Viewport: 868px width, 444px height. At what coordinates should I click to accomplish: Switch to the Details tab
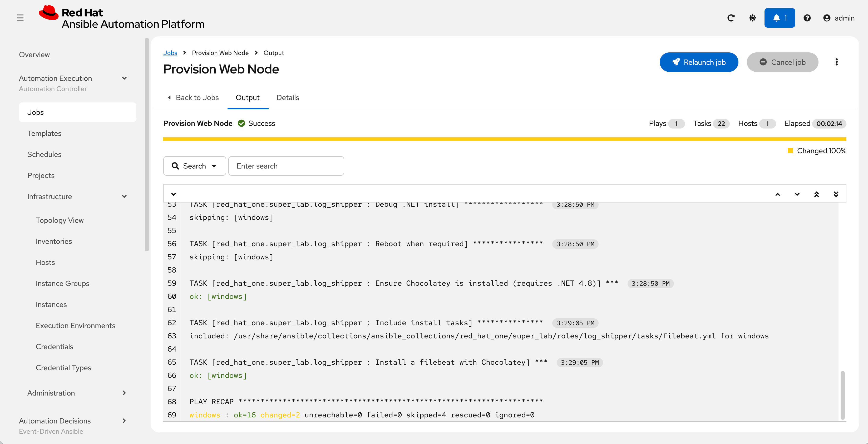click(287, 98)
